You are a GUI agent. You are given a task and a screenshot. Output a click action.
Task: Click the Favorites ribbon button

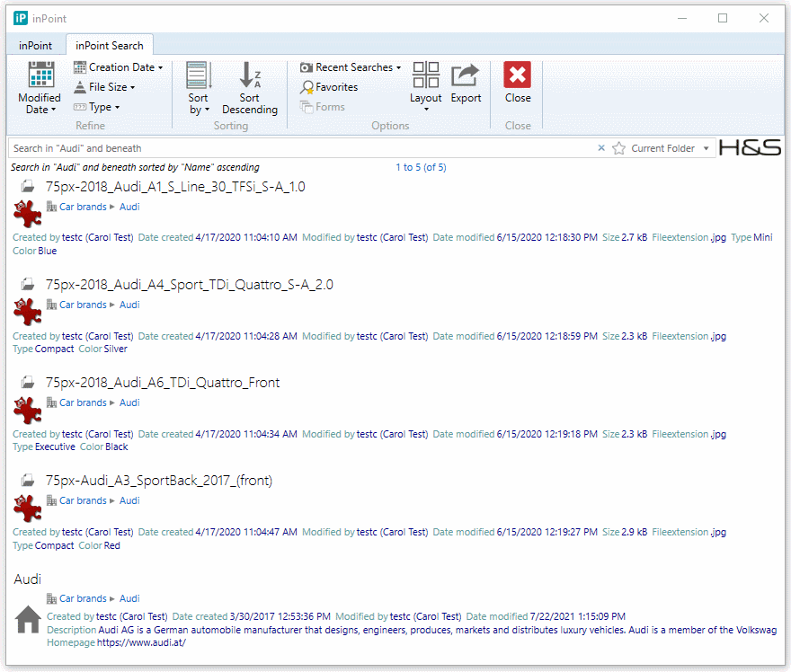tap(329, 87)
